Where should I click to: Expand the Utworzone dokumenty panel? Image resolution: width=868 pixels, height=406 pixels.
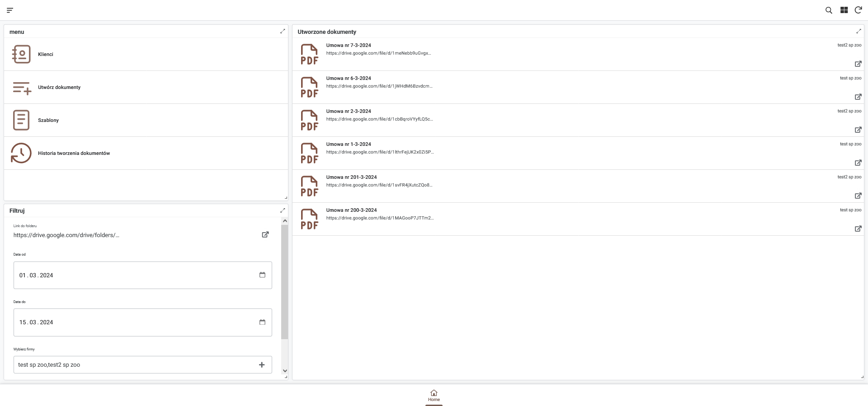click(858, 31)
